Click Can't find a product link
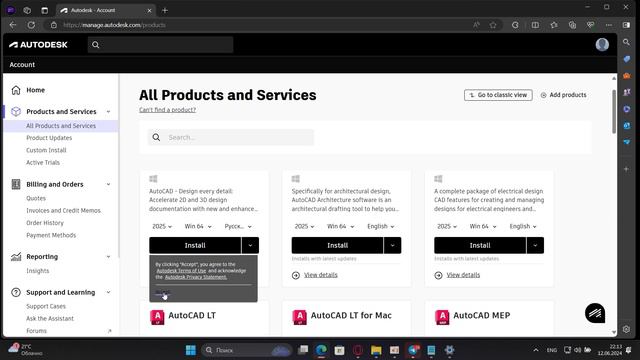640x360 pixels. pos(167,110)
